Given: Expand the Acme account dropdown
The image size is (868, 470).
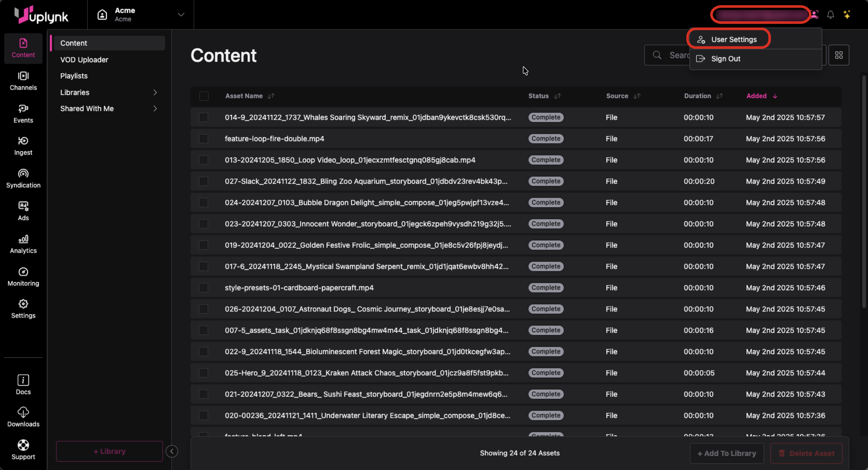Looking at the screenshot, I should (x=181, y=15).
